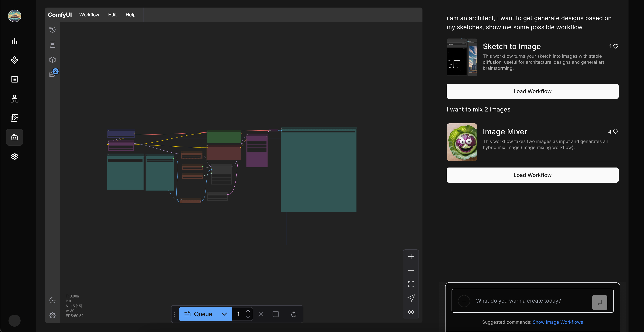The height and width of the screenshot is (332, 644).
Task: Like the Image Mixer workflow heart
Action: click(615, 131)
